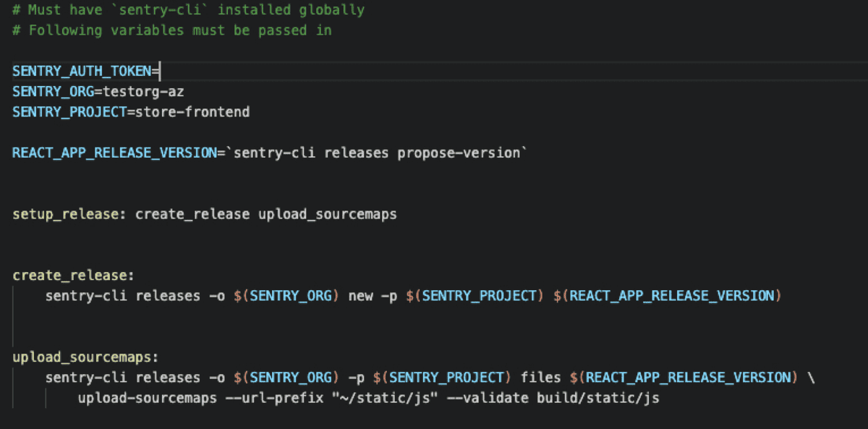This screenshot has width=868, height=429.
Task: Place cursor after SENTRY_AUTH_TOKEN=
Action: (x=158, y=71)
